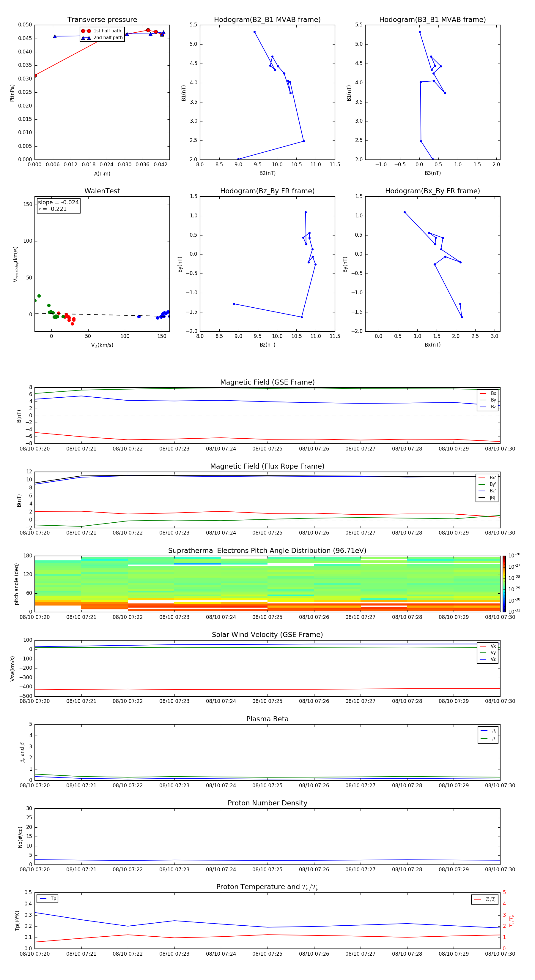Click the 'slope = -0.024' annotation
The width and height of the screenshot is (535, 980).
point(58,203)
